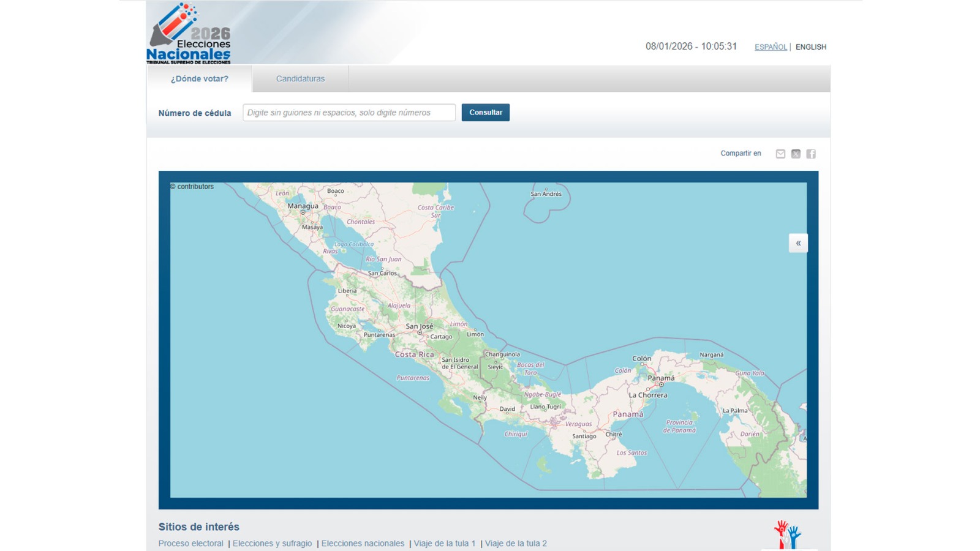The width and height of the screenshot is (980, 551).
Task: Open the Proceso electoral link
Action: pyautogui.click(x=190, y=544)
